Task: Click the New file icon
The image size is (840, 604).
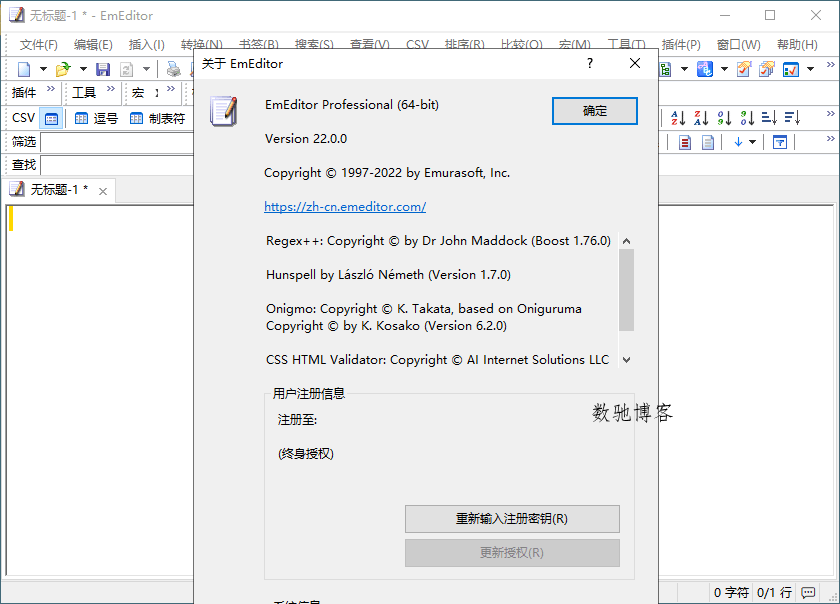Action: click(x=24, y=69)
